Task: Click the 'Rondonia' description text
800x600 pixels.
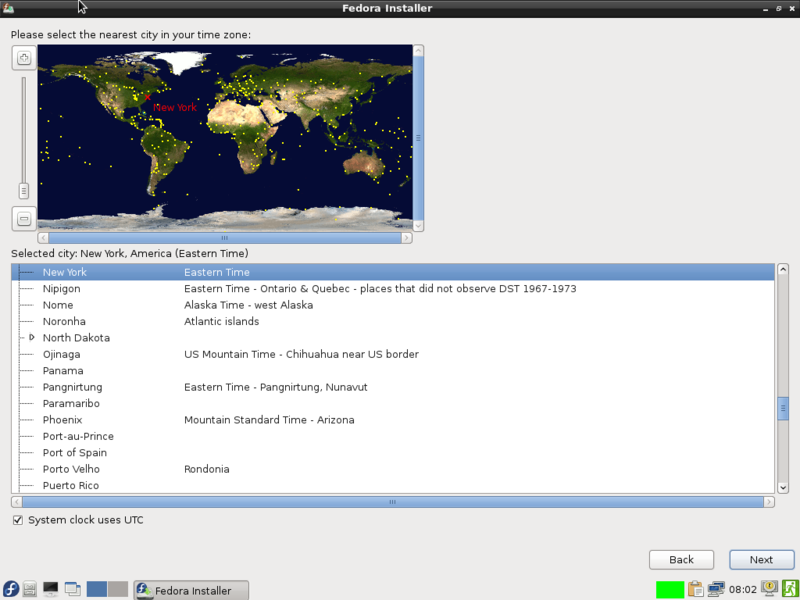Action: [207, 469]
